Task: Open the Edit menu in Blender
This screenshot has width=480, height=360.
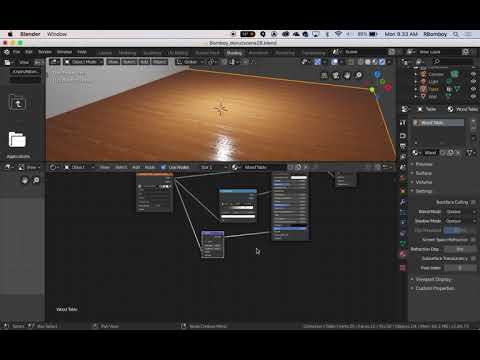Action: tap(29, 52)
